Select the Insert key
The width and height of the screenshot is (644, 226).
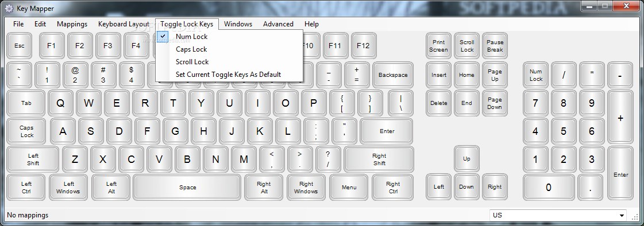pyautogui.click(x=439, y=75)
